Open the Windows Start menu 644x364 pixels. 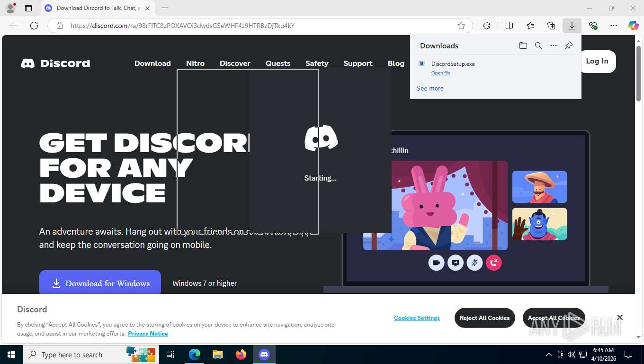click(x=11, y=355)
